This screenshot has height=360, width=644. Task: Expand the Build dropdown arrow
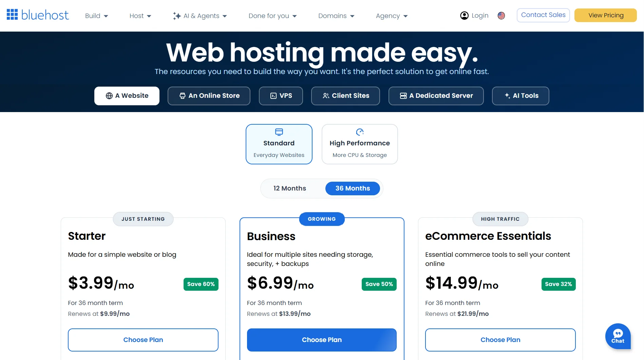click(x=106, y=16)
